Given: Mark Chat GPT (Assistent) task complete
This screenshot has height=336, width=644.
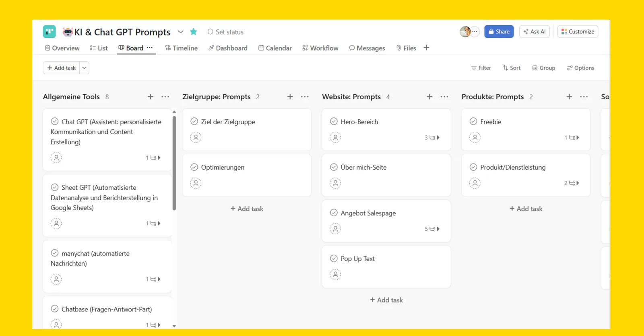Looking at the screenshot, I should (x=55, y=121).
